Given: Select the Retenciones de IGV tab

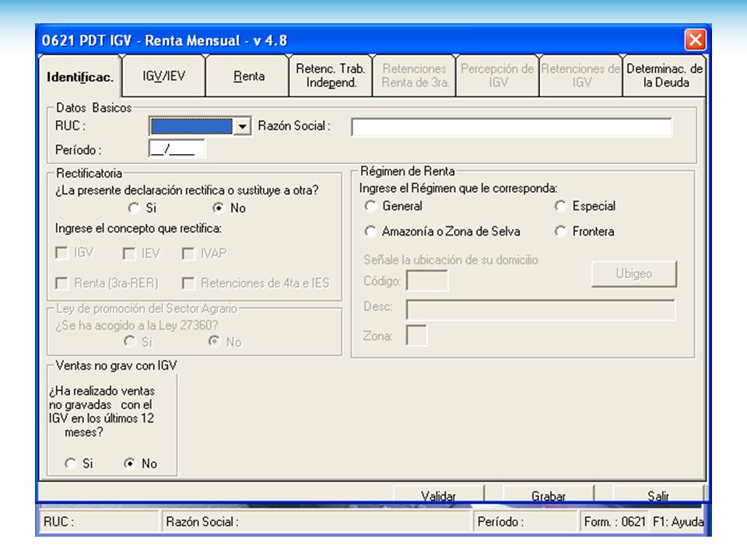Looking at the screenshot, I should [x=581, y=76].
